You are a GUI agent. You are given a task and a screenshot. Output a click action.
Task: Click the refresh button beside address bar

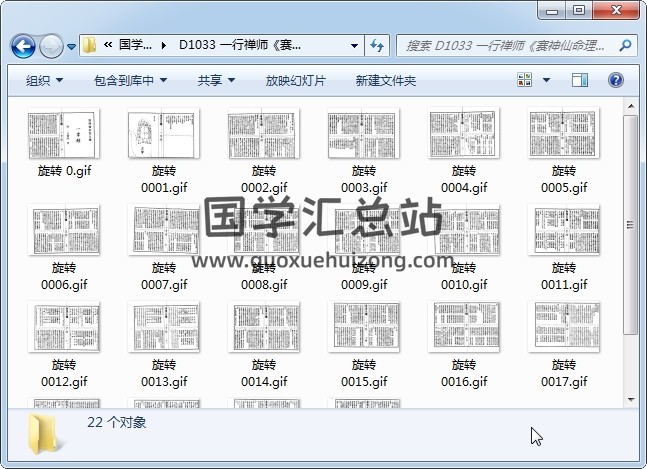[x=377, y=45]
